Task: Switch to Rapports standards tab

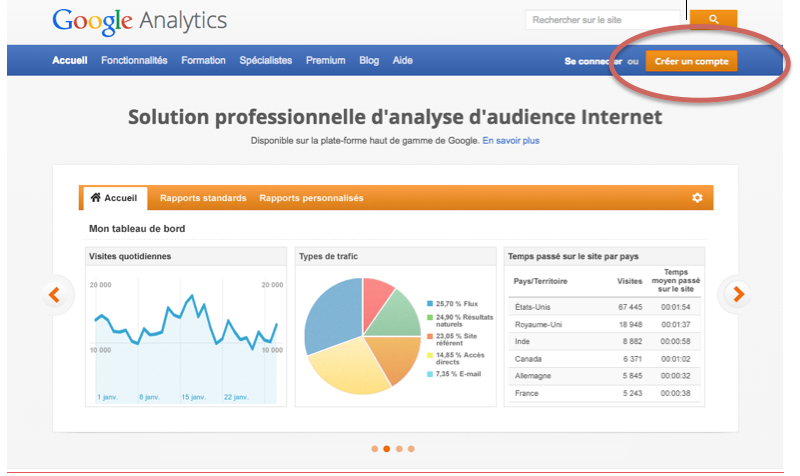Action: point(203,198)
